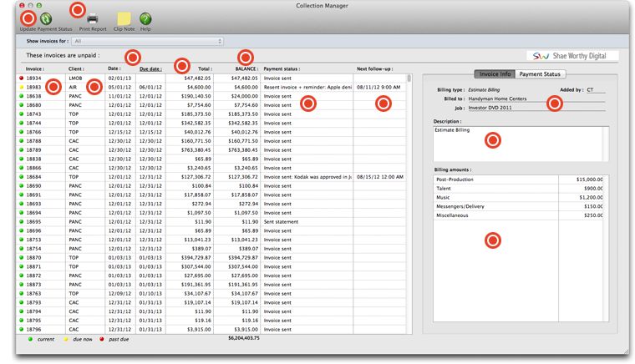Click the Shae Worthy Digital logo
The image size is (635, 364).
coord(572,56)
